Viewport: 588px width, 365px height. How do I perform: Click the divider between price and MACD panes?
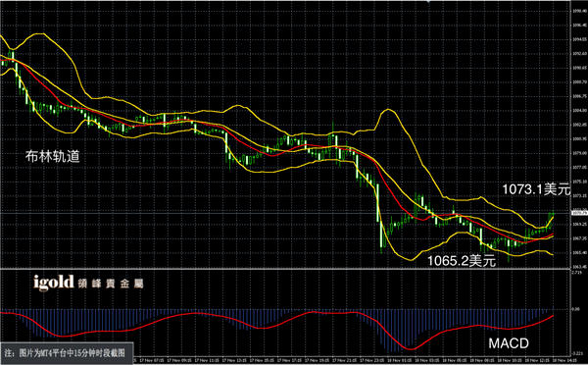click(x=285, y=269)
